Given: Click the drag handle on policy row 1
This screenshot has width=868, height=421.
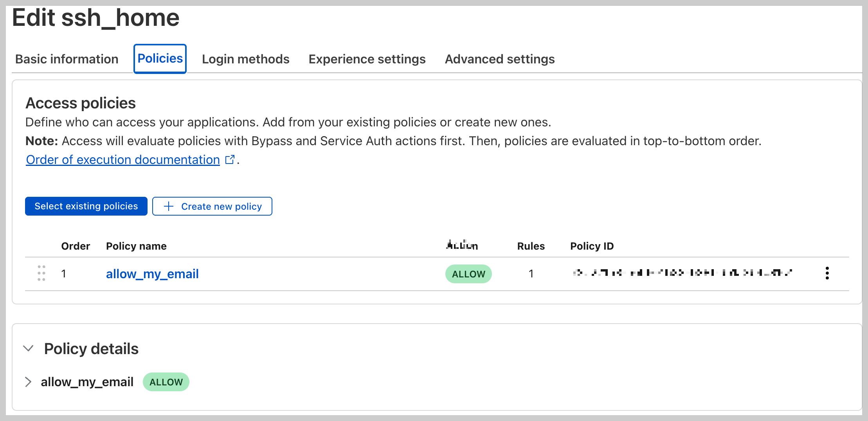Looking at the screenshot, I should 41,273.
